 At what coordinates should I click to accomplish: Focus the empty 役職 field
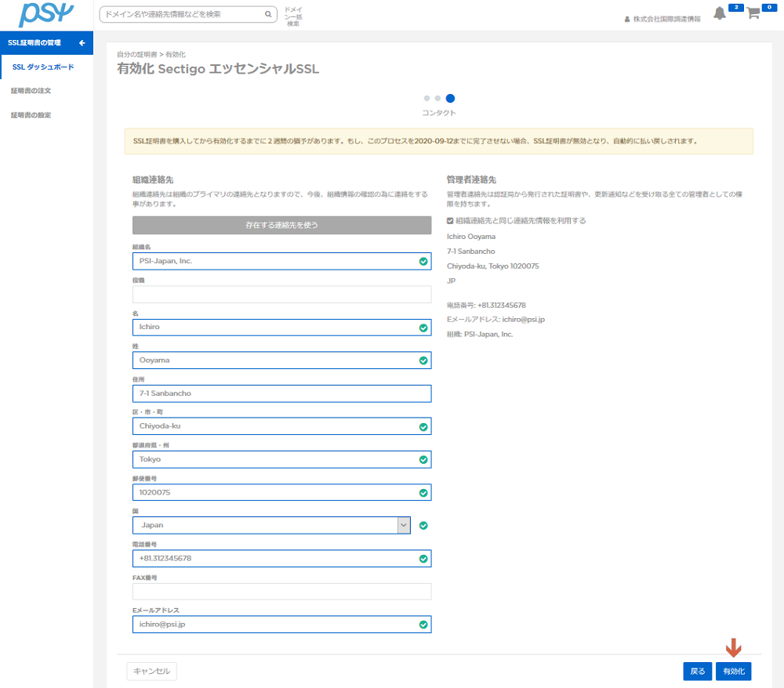(282, 295)
